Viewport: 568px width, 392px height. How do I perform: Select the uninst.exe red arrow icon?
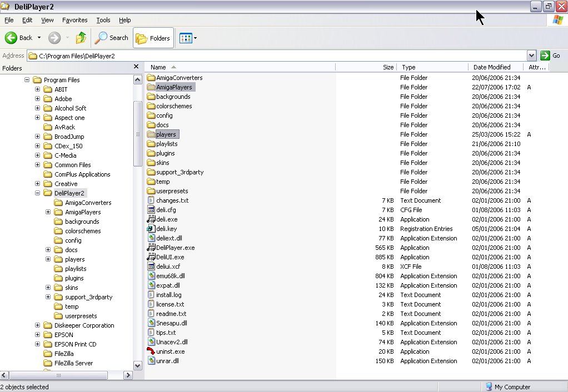click(151, 351)
